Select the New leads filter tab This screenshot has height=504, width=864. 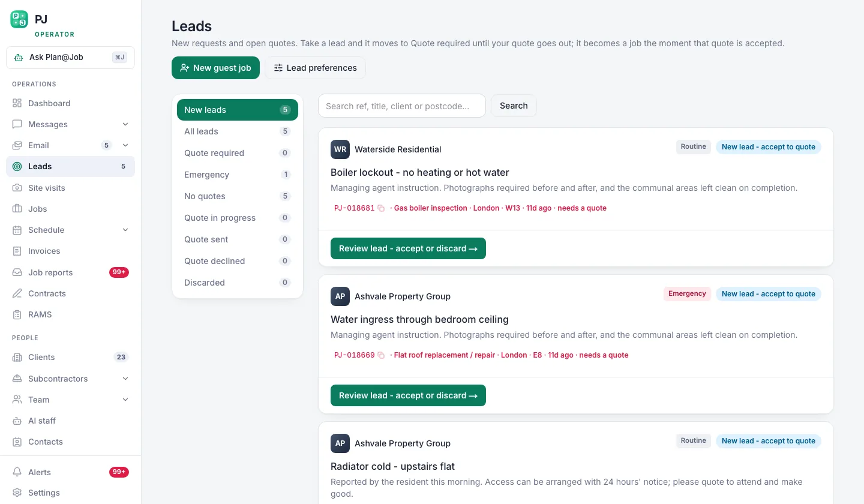pyautogui.click(x=238, y=110)
